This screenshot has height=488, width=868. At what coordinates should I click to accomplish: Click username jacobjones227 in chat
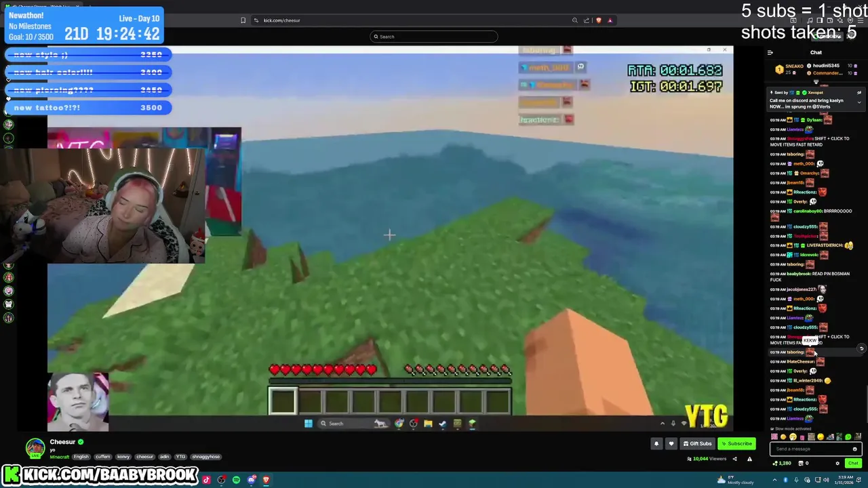pos(802,289)
